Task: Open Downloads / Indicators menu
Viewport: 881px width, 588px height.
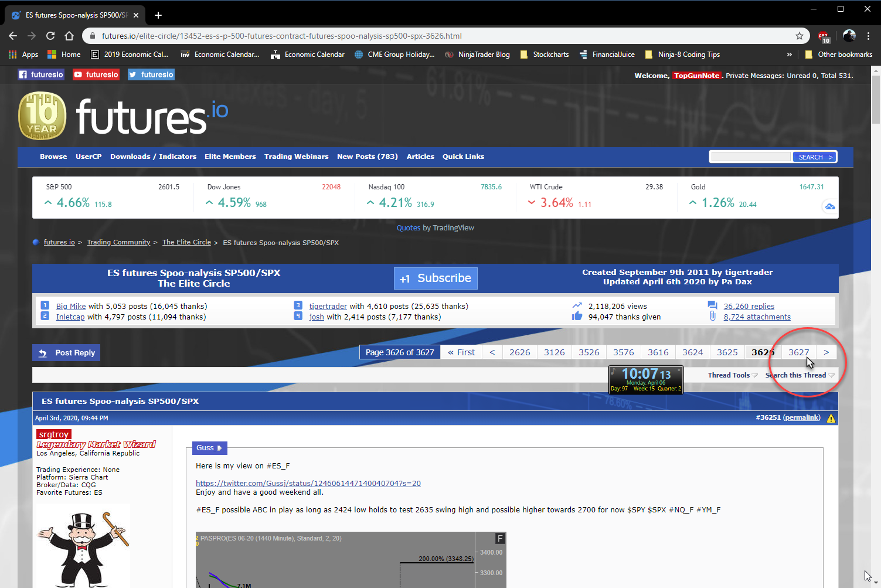Action: (x=153, y=157)
